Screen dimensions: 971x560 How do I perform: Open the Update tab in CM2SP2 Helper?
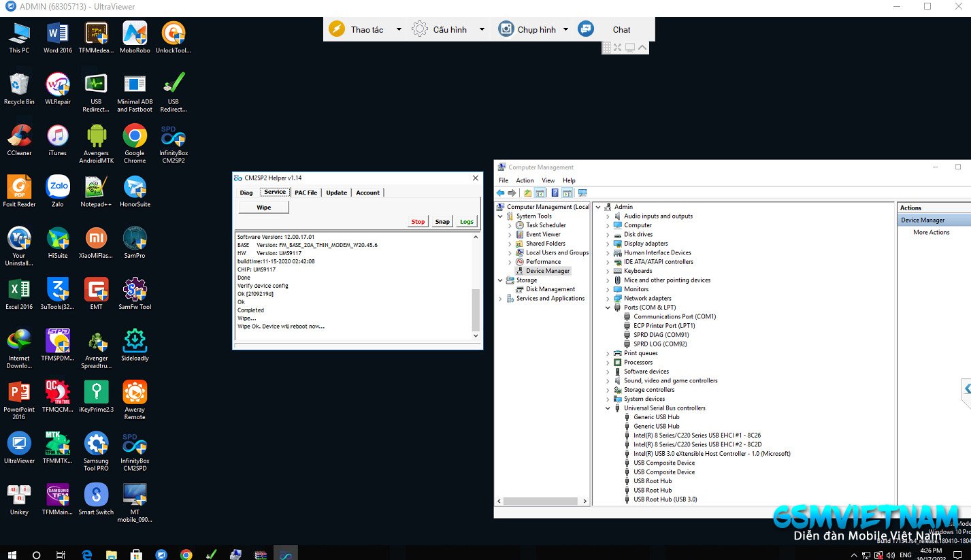(336, 193)
